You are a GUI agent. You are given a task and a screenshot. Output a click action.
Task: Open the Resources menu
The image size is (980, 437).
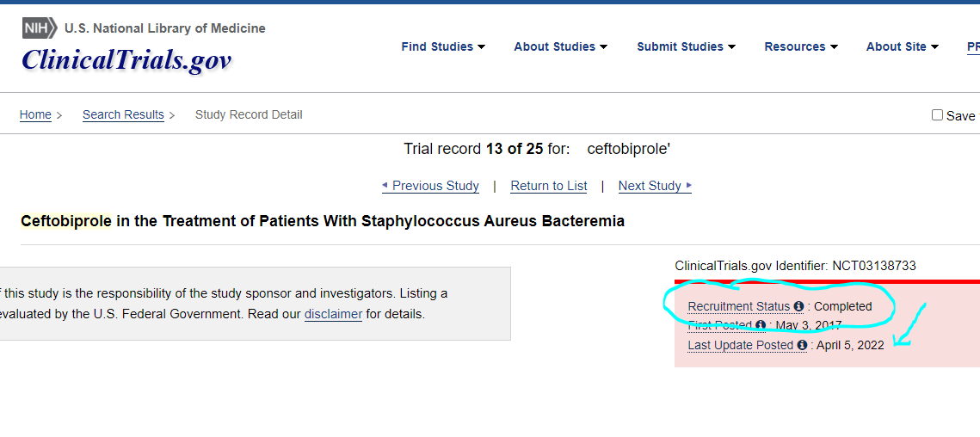pyautogui.click(x=800, y=46)
